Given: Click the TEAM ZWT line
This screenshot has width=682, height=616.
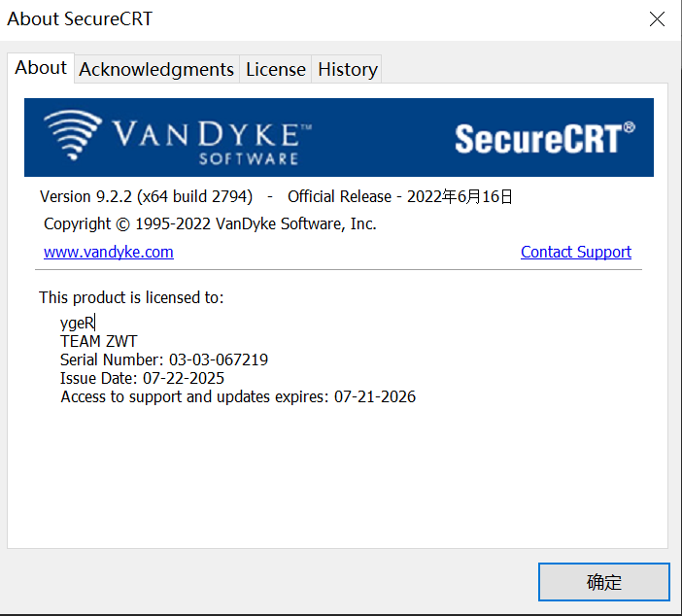Looking at the screenshot, I should pos(99,341).
